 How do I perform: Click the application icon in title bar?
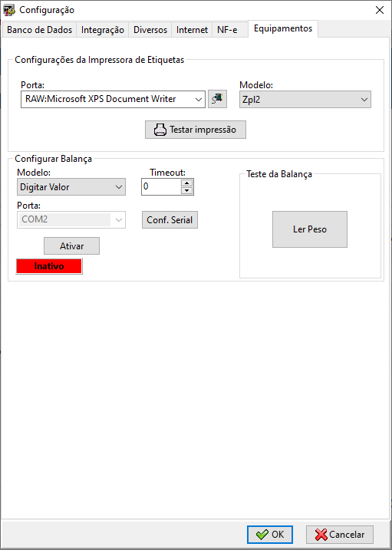(9, 11)
